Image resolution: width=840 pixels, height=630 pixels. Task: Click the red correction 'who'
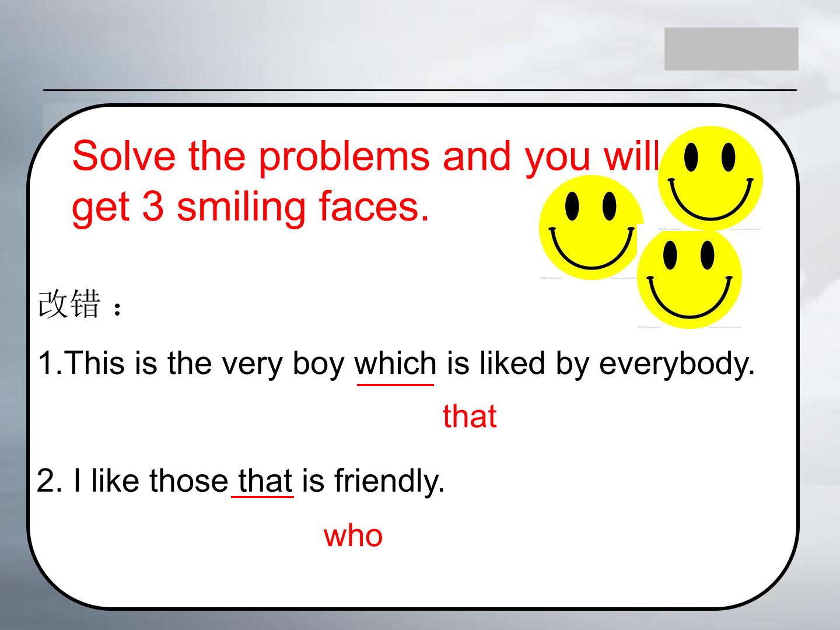(353, 535)
